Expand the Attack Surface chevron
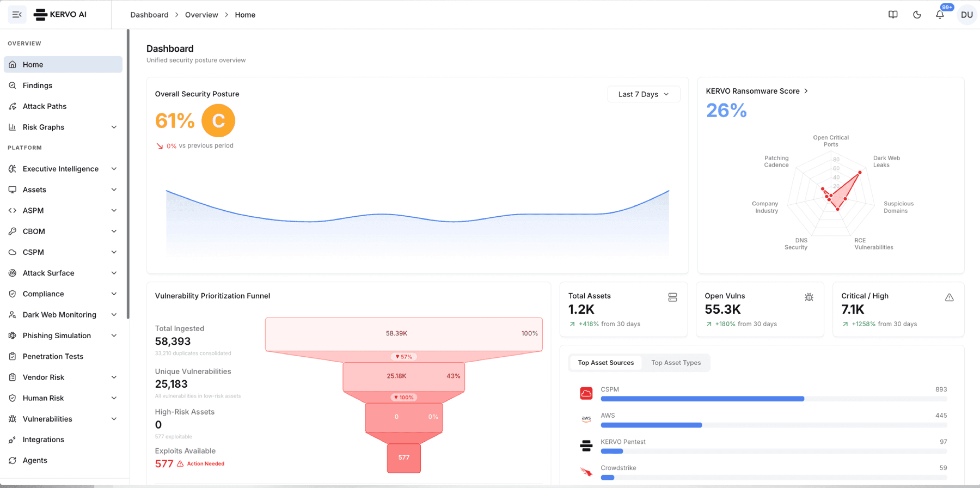980x488 pixels. coord(114,273)
